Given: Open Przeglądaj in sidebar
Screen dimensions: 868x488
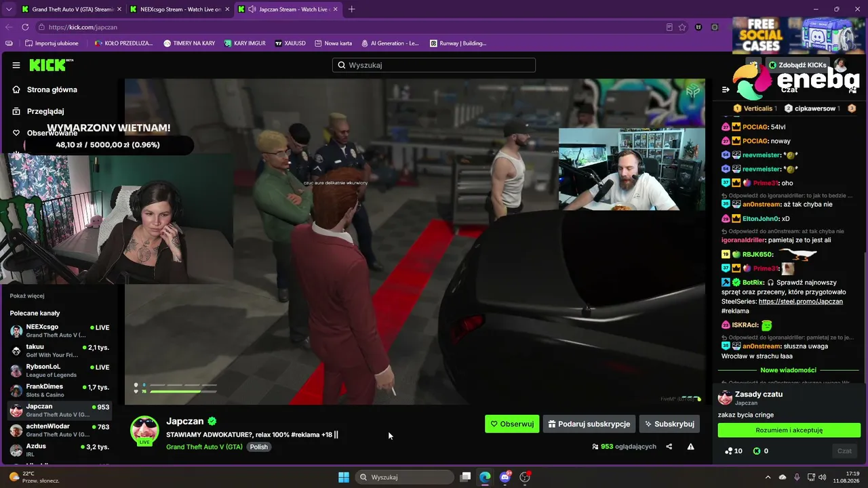Looking at the screenshot, I should [38, 111].
